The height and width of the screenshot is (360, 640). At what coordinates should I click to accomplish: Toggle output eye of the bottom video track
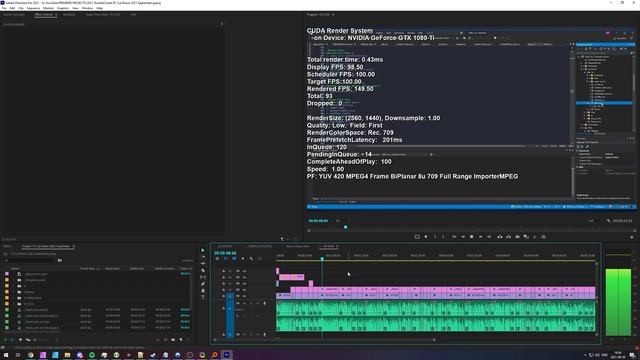click(x=244, y=296)
